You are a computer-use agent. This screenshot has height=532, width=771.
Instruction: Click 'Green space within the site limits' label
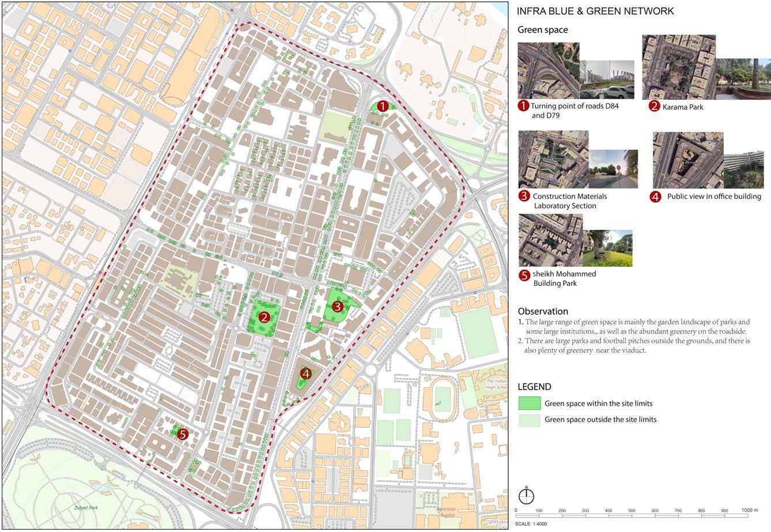click(x=598, y=403)
